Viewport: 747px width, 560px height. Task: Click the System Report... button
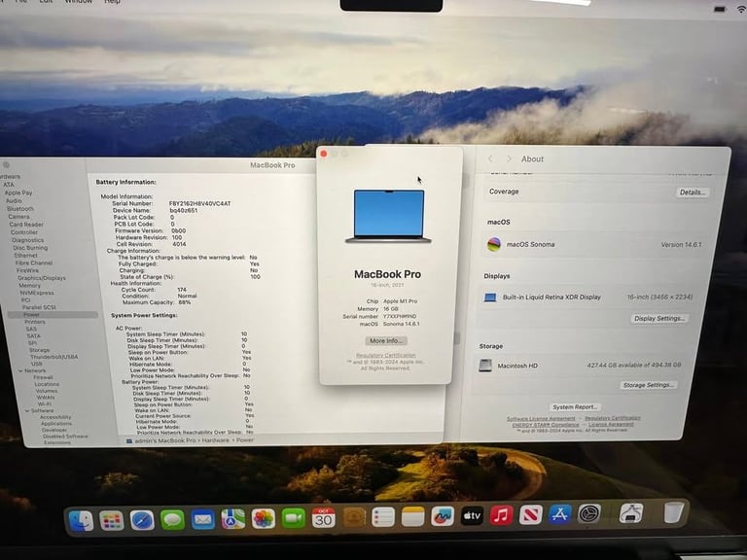coord(575,407)
